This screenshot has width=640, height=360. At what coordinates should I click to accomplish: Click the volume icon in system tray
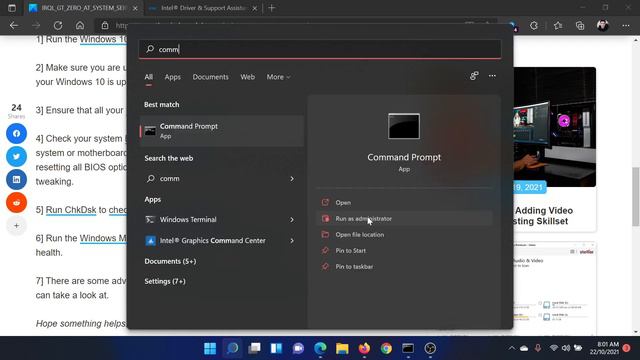point(566,348)
